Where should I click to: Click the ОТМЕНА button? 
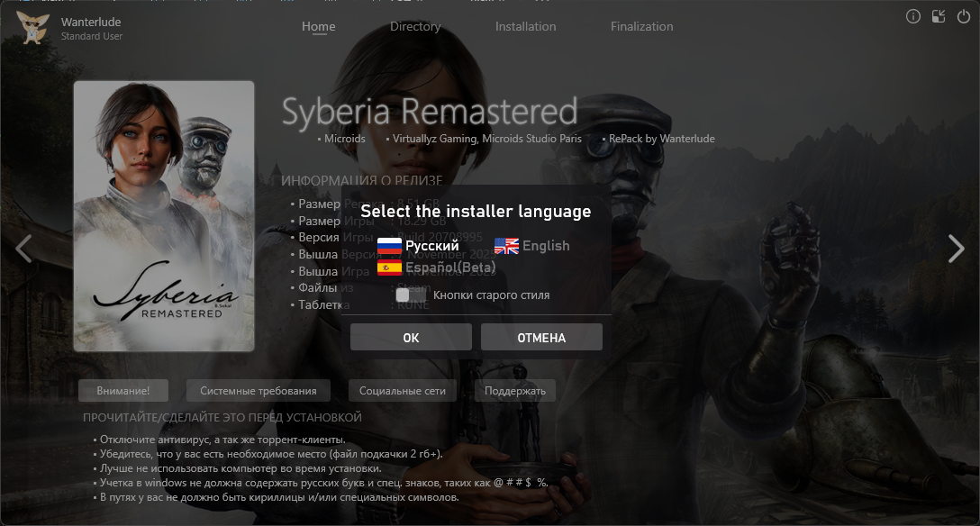[541, 338]
